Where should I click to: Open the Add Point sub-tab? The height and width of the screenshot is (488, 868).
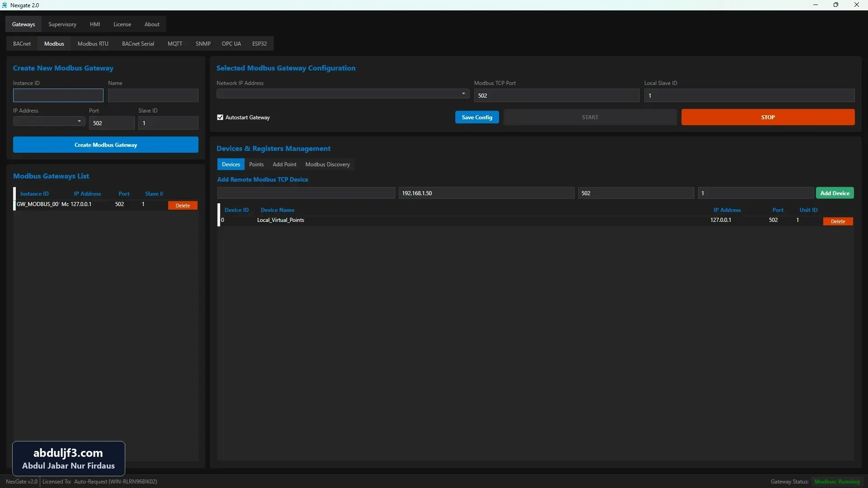click(284, 164)
